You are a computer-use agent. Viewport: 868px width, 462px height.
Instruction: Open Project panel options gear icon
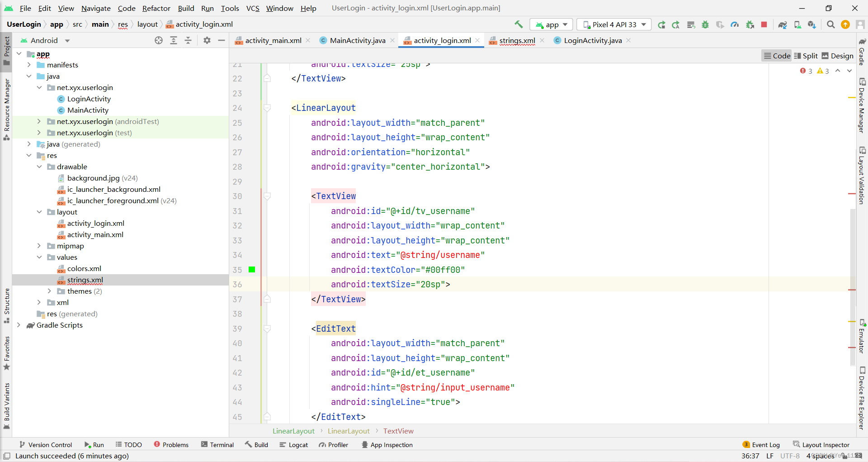click(x=207, y=40)
